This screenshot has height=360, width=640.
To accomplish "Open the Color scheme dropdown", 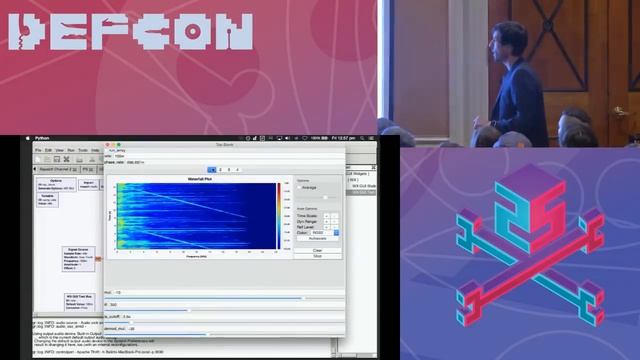I will click(325, 233).
